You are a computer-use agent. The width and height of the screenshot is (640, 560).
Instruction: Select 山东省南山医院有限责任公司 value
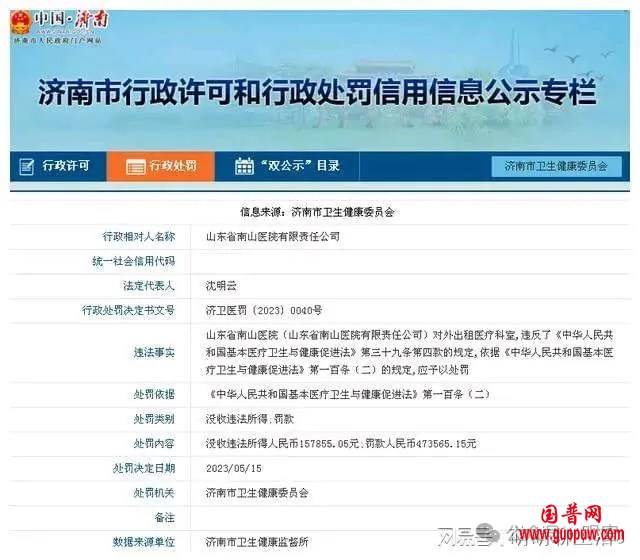click(x=273, y=237)
